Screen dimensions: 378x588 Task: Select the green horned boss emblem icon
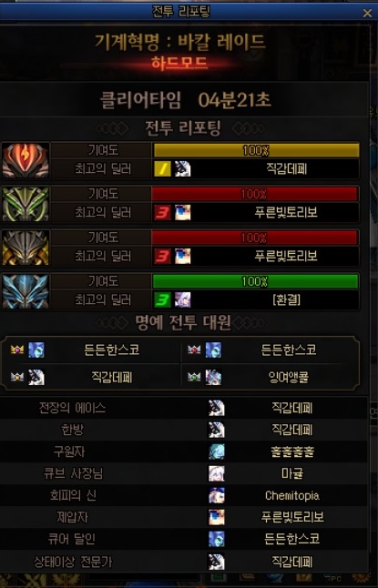pyautogui.click(x=26, y=204)
